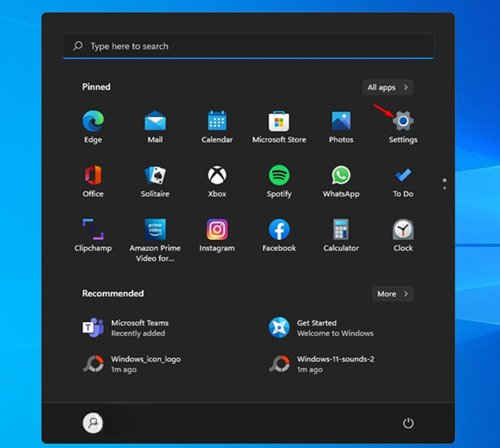Image resolution: width=500 pixels, height=448 pixels.
Task: Go to next pinned apps page dot
Action: coord(444,188)
